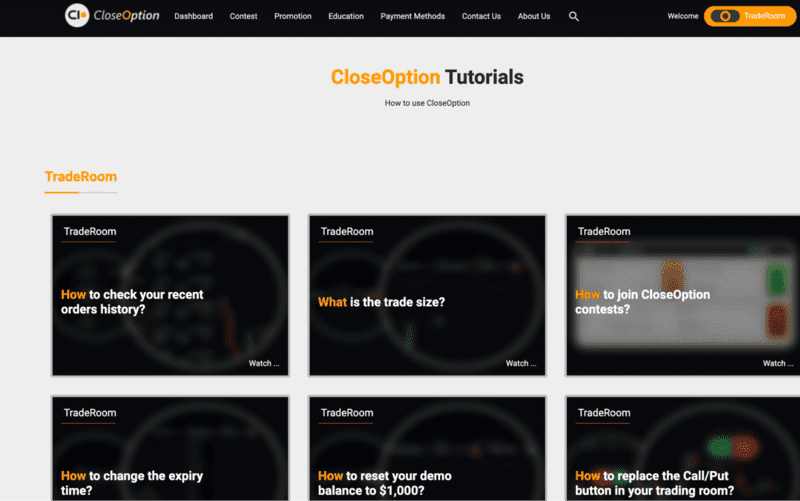Click TradeRoom tag on Call/Put button card
Image resolution: width=800 pixels, height=501 pixels.
(x=604, y=413)
